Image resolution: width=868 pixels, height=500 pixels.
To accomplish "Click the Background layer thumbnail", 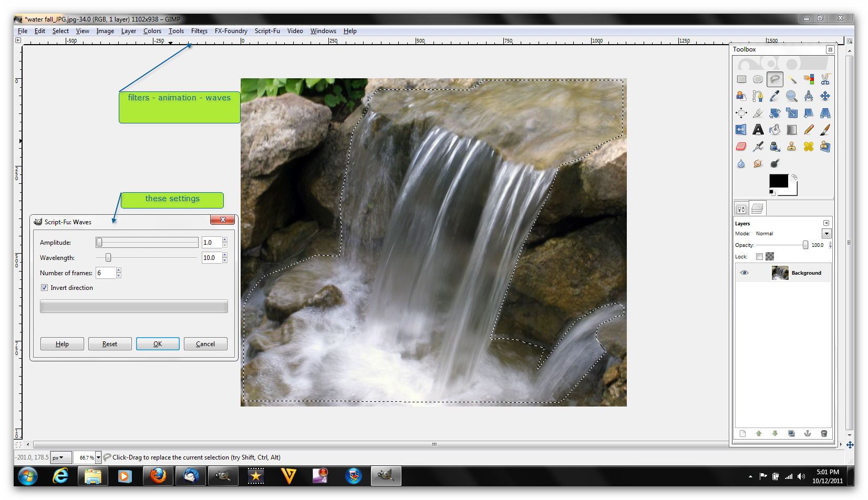I will point(780,273).
